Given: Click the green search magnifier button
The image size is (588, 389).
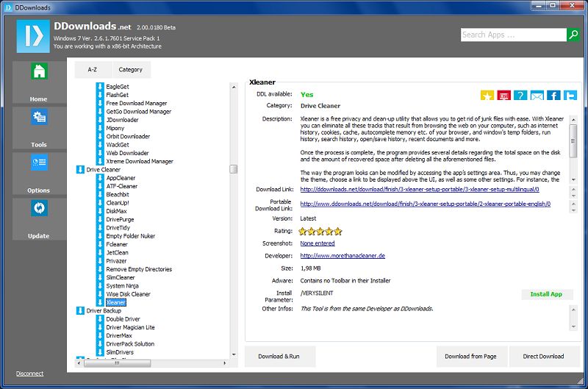Looking at the screenshot, I should coord(573,35).
